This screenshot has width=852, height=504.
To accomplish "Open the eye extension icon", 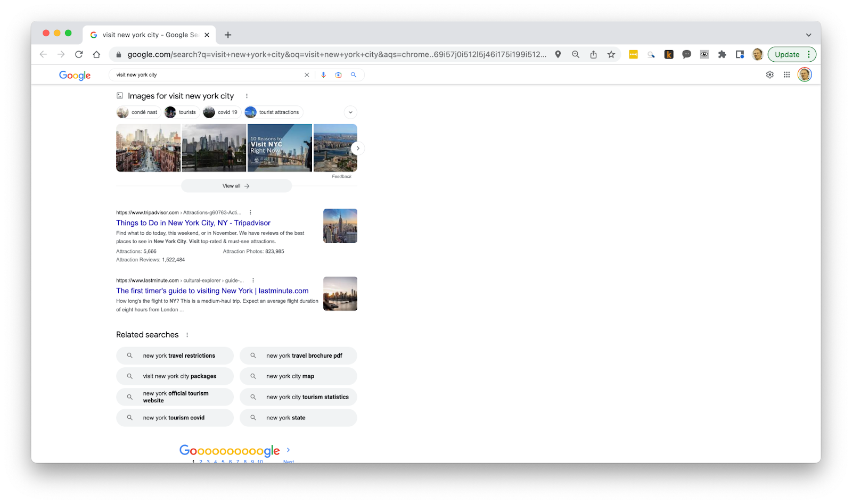I will (704, 54).
